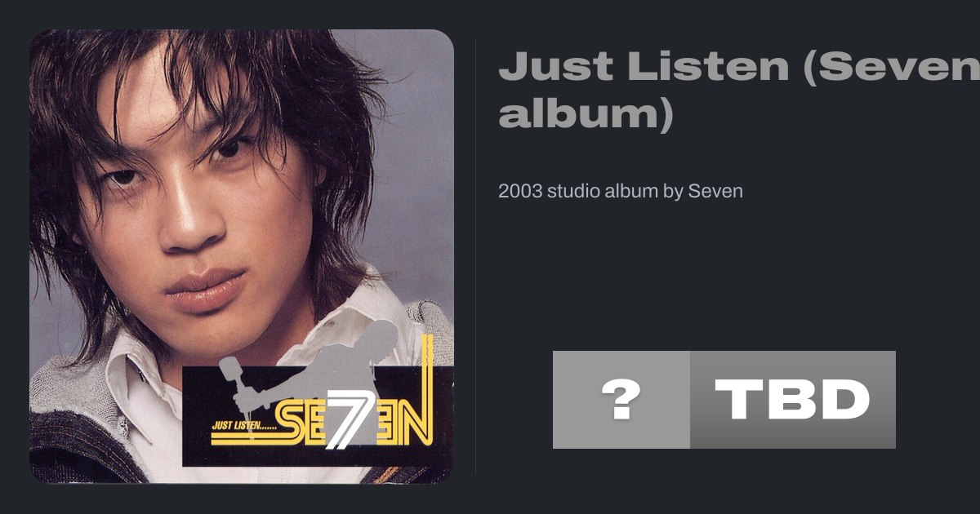This screenshot has width=980, height=514.
Task: Click the 2003 studio album by Seven subtitle
Action: point(621,192)
